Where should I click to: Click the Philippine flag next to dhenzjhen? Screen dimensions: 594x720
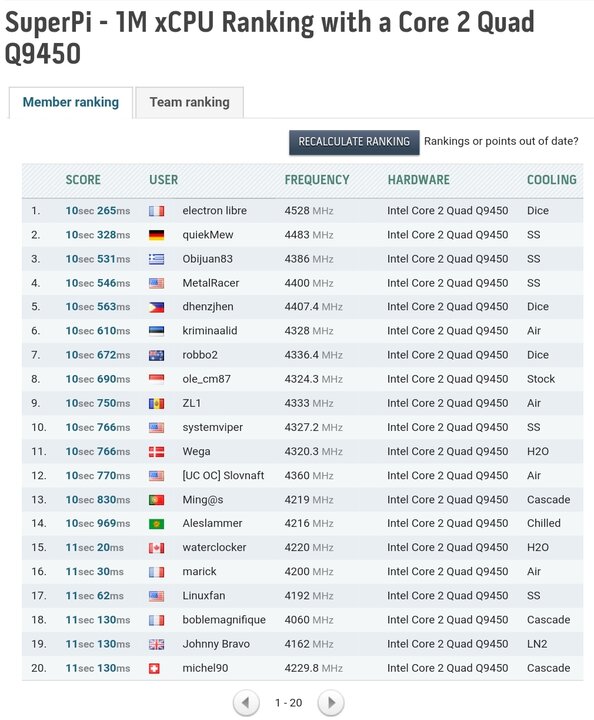[x=157, y=307]
